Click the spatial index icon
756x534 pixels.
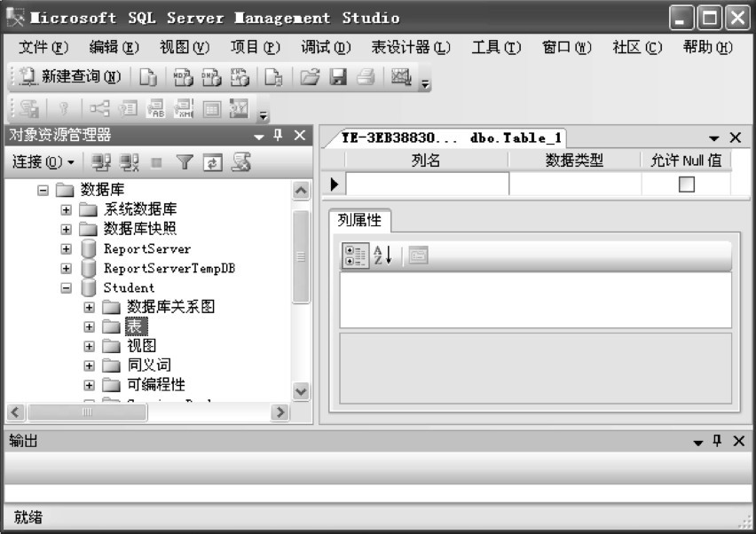point(240,108)
